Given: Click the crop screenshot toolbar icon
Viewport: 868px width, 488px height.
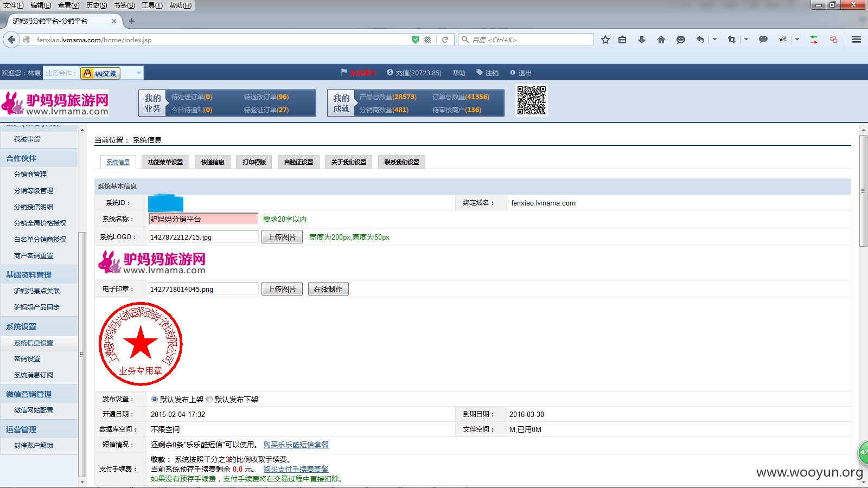Looking at the screenshot, I should [732, 40].
